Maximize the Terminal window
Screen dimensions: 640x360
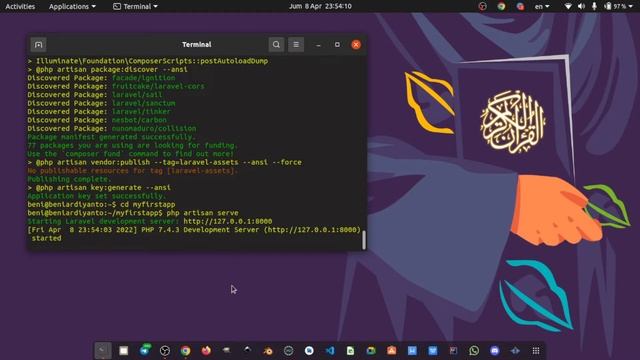337,44
